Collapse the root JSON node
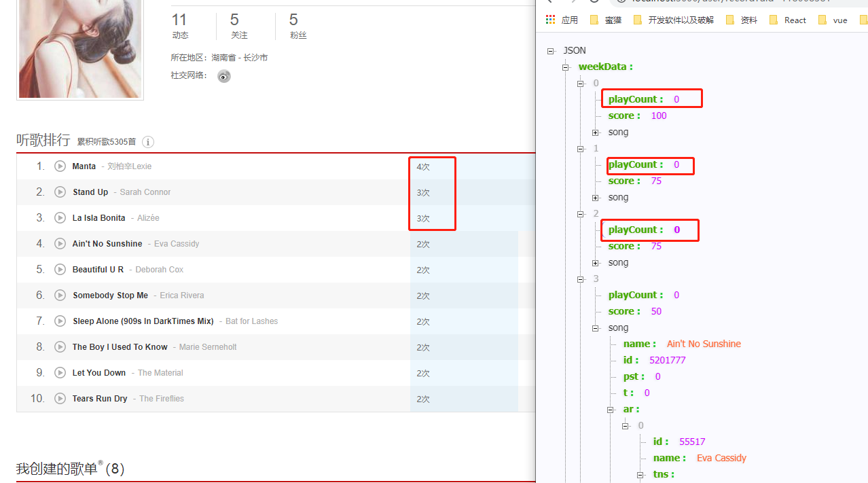The image size is (868, 483). [x=550, y=51]
